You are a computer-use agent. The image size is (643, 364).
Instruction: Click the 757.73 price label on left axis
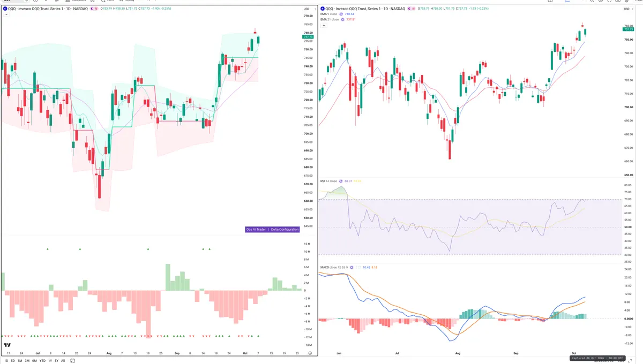coord(309,37)
